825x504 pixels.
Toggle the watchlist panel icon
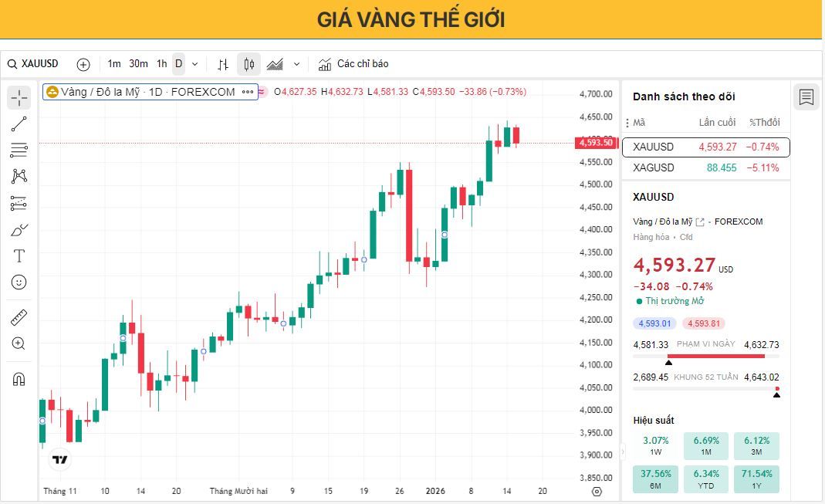pos(806,96)
